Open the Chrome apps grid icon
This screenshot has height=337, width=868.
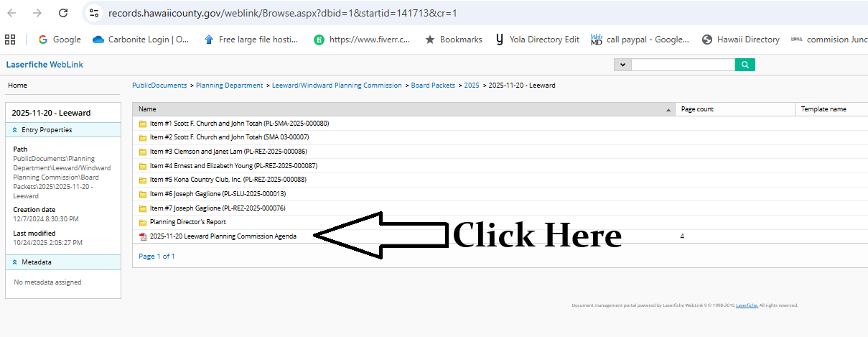point(10,40)
